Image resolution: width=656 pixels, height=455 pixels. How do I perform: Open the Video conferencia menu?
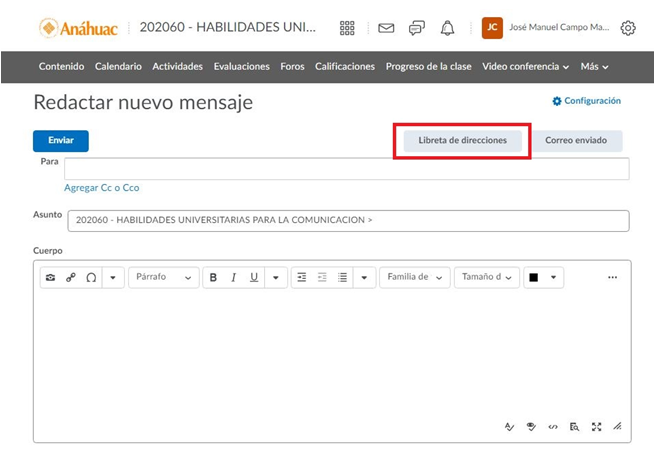525,67
